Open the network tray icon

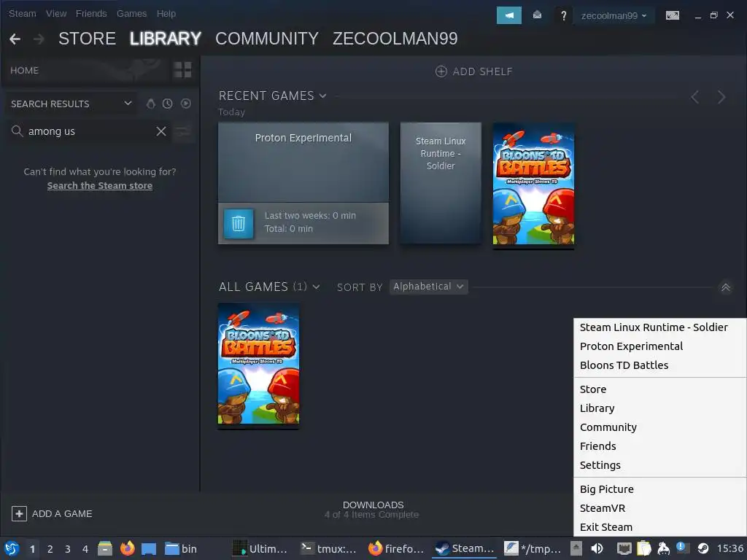coord(624,548)
